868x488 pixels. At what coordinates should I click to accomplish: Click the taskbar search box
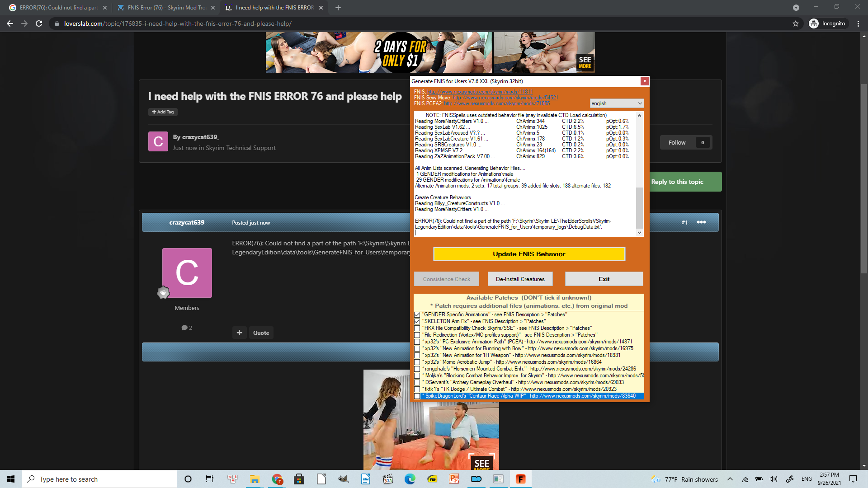[x=99, y=479]
